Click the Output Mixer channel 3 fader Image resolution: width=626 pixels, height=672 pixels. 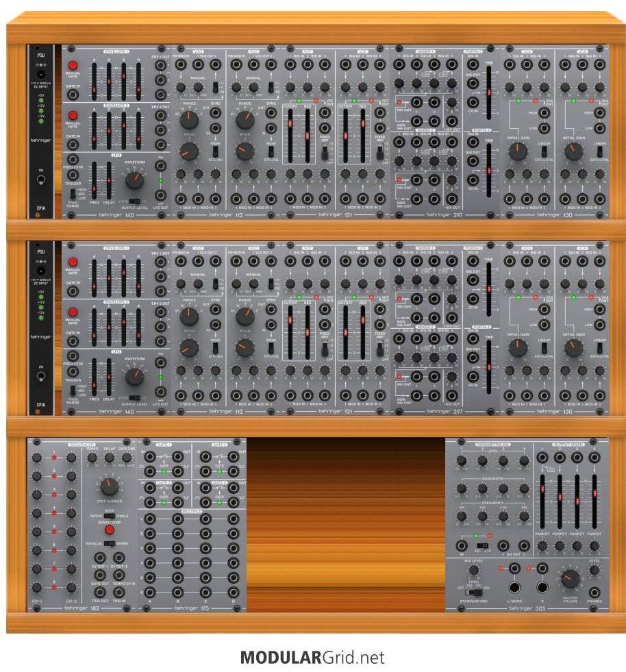click(x=577, y=501)
